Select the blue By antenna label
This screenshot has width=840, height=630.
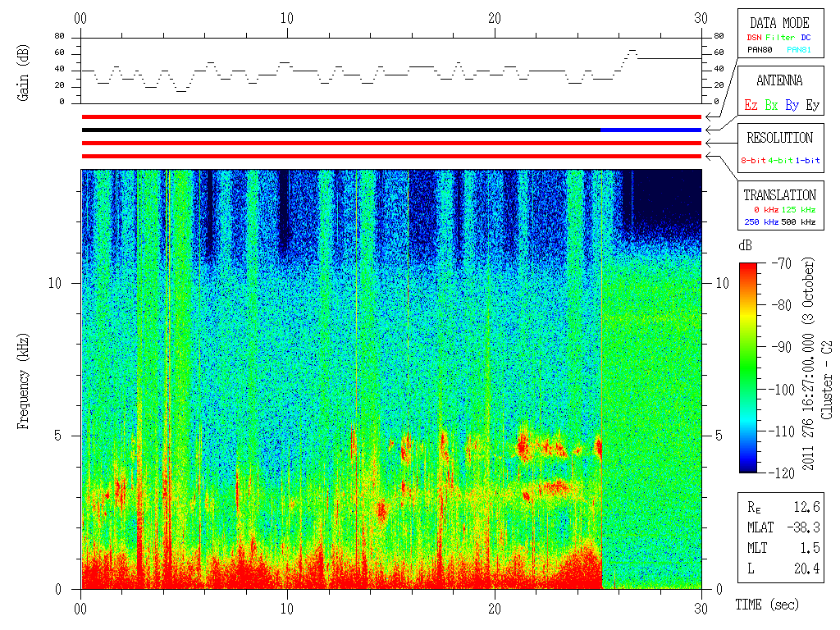[792, 106]
